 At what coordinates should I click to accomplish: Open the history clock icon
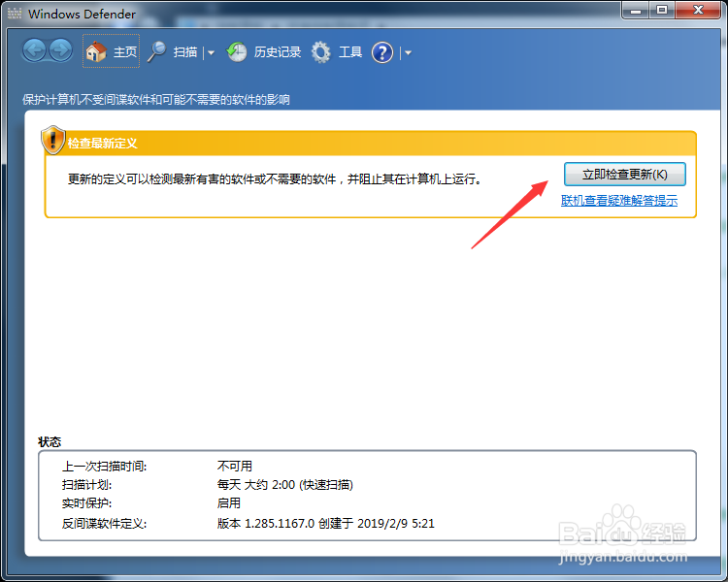[237, 51]
